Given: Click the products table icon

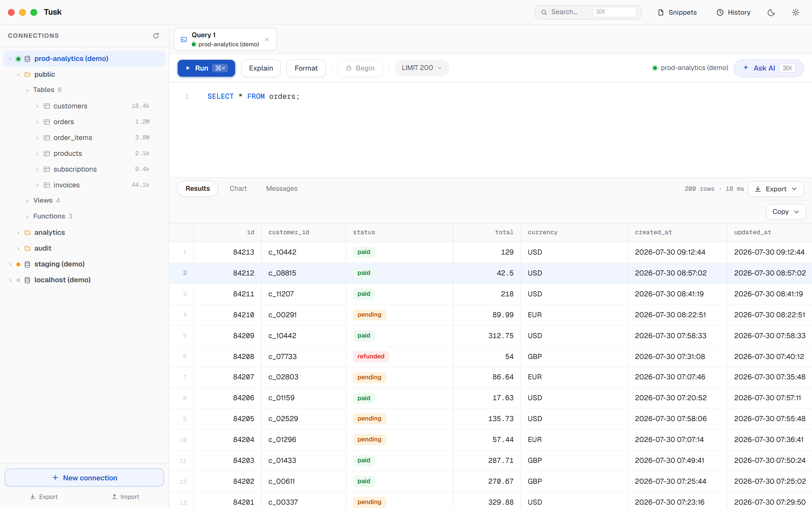Looking at the screenshot, I should (47, 154).
